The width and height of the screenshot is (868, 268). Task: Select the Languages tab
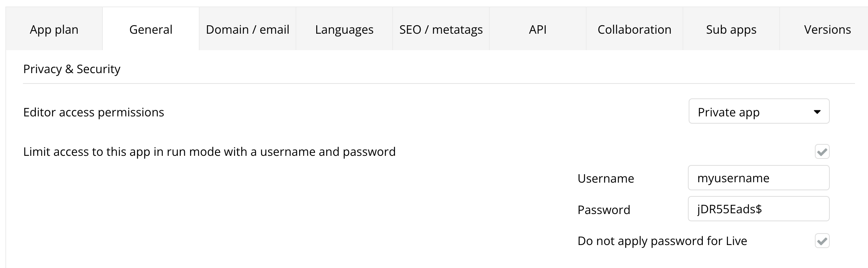(344, 29)
